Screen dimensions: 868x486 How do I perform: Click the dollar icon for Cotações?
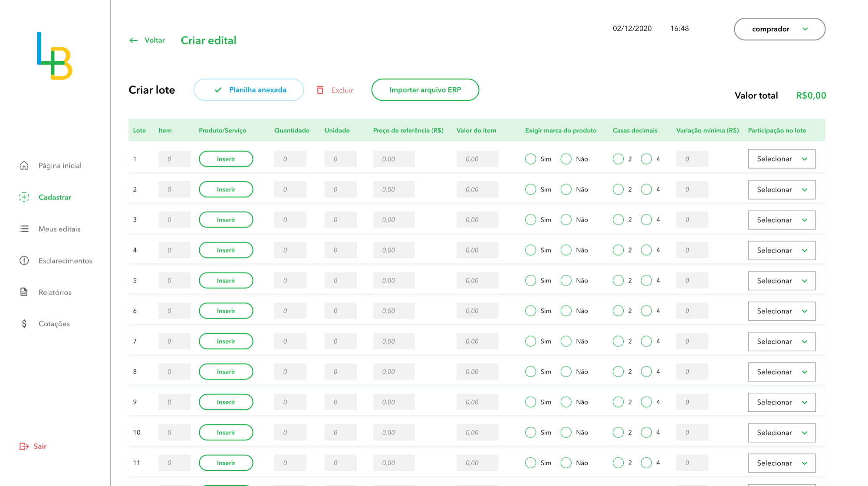(x=24, y=324)
